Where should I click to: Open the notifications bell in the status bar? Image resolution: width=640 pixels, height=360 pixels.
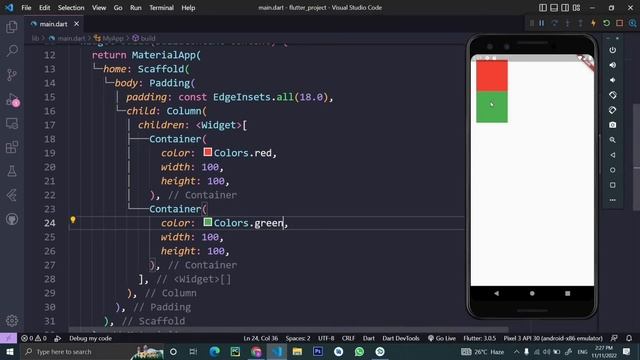click(629, 338)
